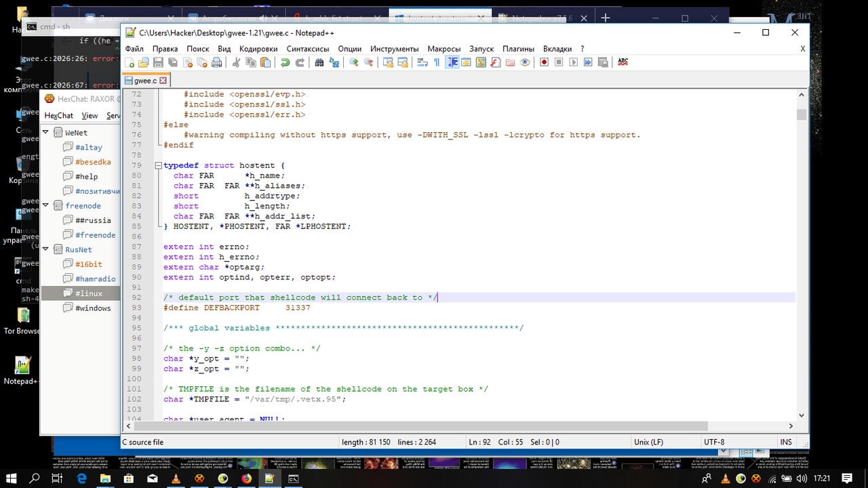Open the Document Map icon
This screenshot has height=488, width=868.
pos(481,62)
